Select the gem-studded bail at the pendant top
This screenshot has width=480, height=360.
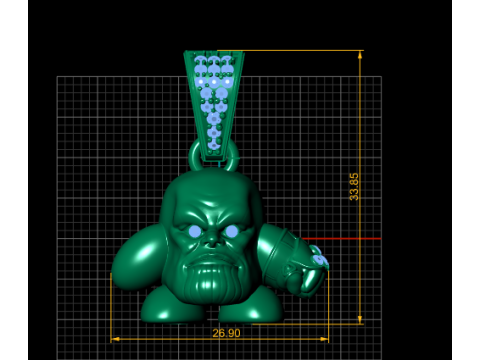tap(214, 106)
